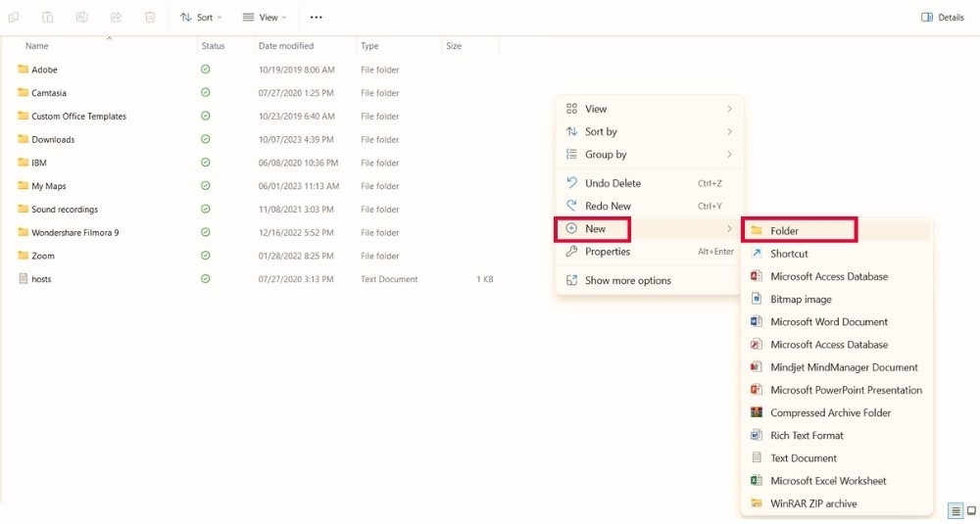
Task: Select the Custom Office Templates folder
Action: 72,117
